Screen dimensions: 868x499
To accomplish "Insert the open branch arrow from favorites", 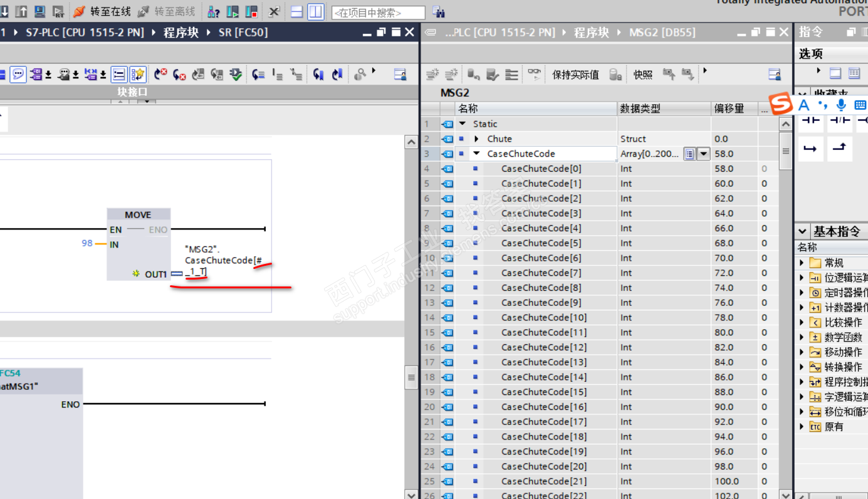I will (x=811, y=149).
